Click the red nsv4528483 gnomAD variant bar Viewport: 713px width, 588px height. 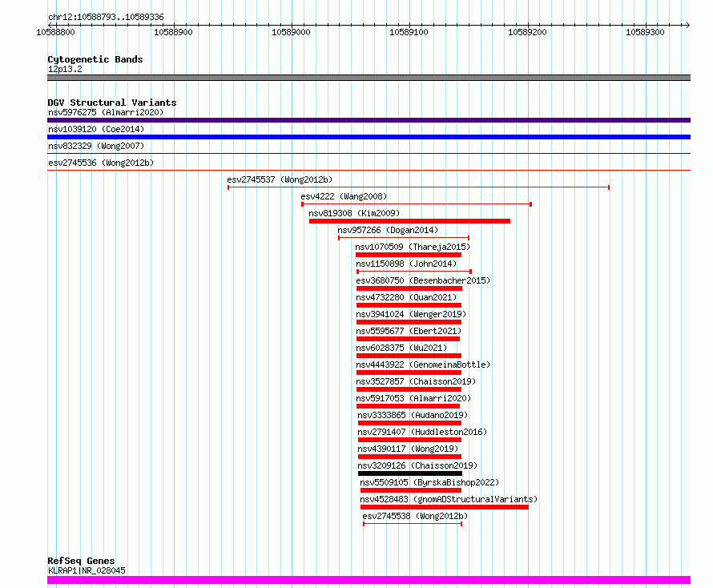[x=445, y=507]
